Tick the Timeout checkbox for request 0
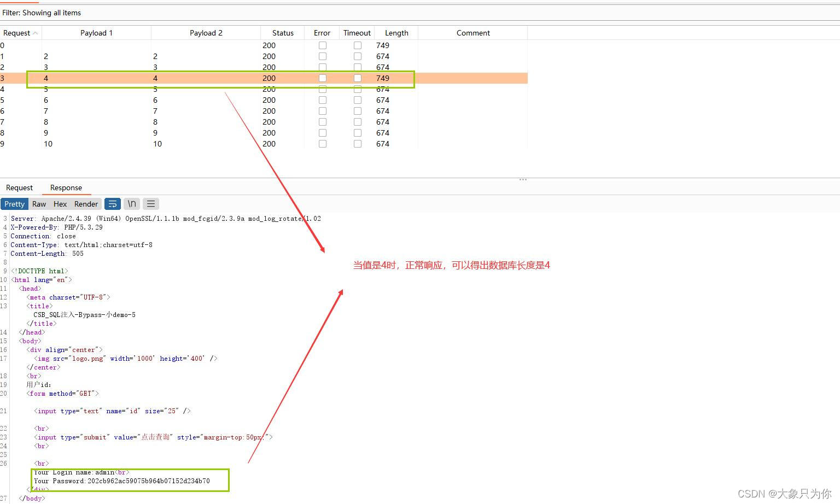840x504 pixels. (x=358, y=45)
